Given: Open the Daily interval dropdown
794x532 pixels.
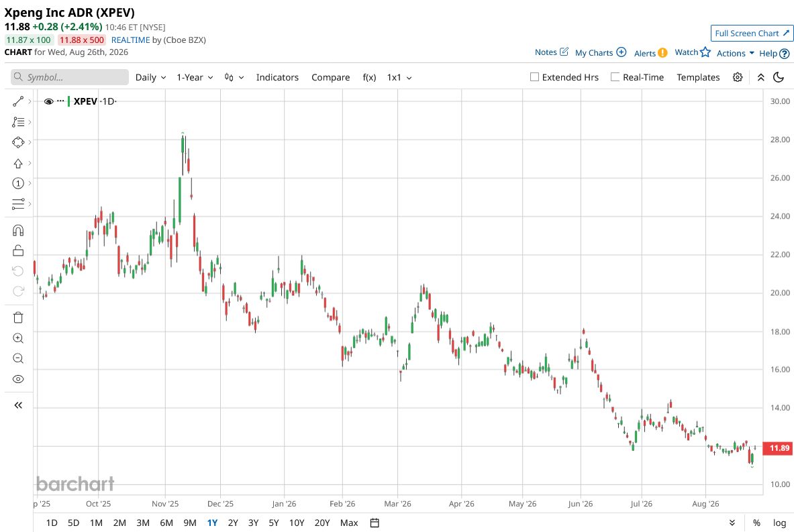Looking at the screenshot, I should [x=150, y=77].
